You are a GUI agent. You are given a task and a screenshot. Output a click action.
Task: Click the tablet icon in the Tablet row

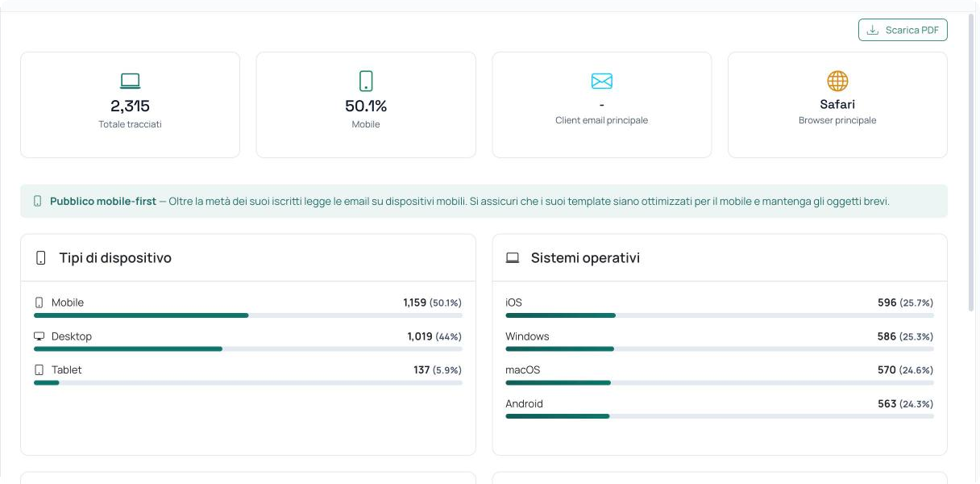[39, 369]
